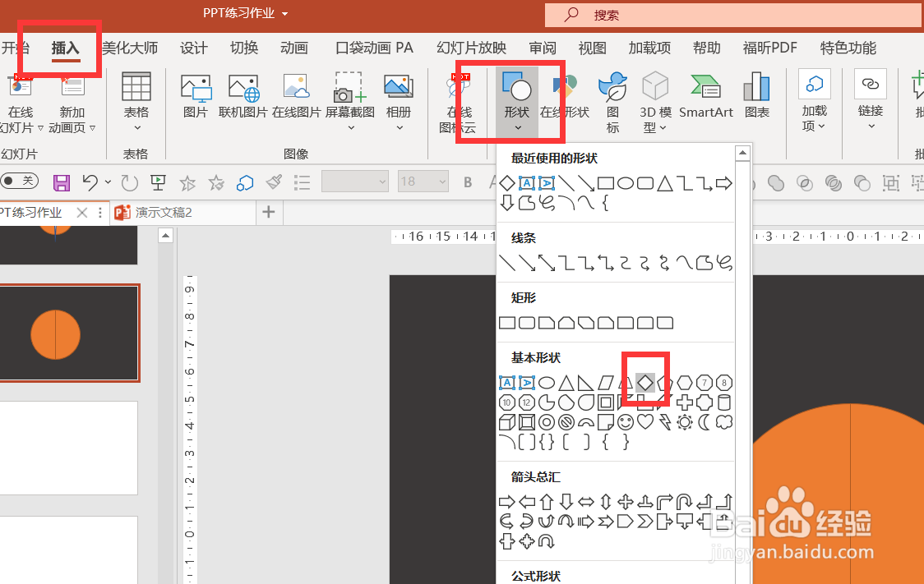Open the 审阅 review tab
The width and height of the screenshot is (924, 584).
543,48
